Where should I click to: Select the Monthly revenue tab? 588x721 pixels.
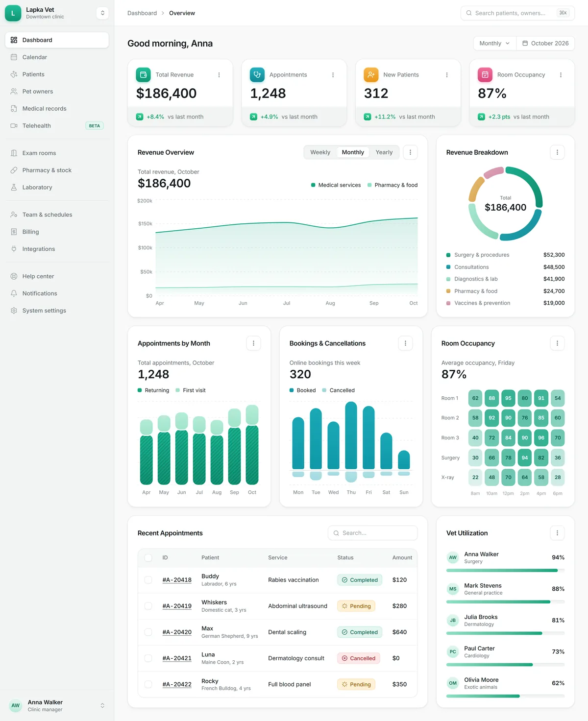click(353, 152)
